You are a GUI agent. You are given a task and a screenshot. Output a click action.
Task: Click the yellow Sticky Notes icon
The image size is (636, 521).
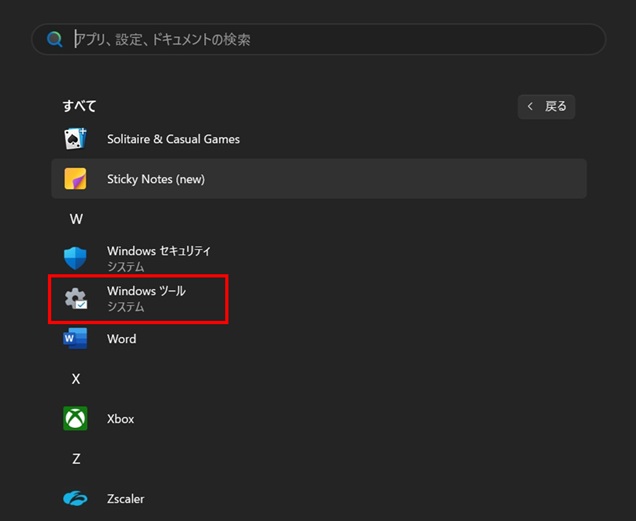[75, 179]
